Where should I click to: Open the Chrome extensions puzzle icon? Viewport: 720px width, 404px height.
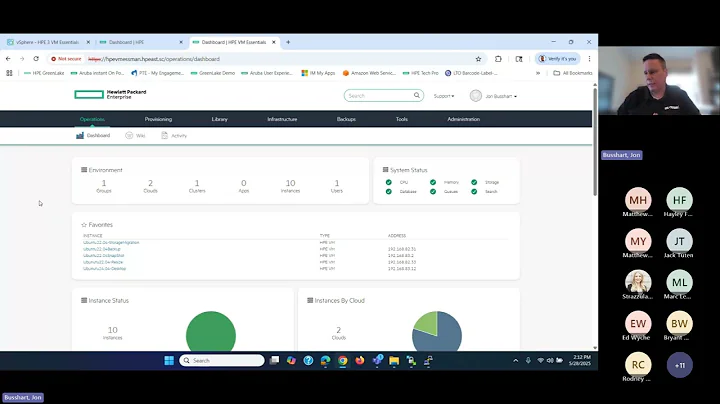coord(498,59)
